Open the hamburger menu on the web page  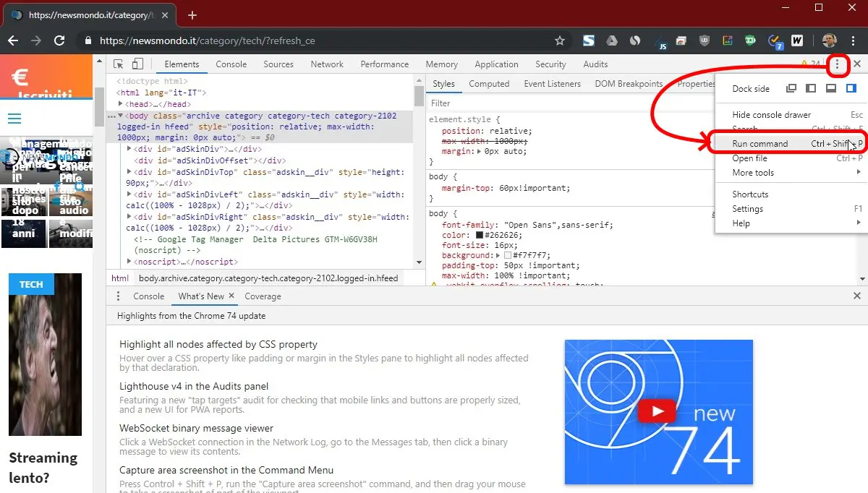coord(14,119)
